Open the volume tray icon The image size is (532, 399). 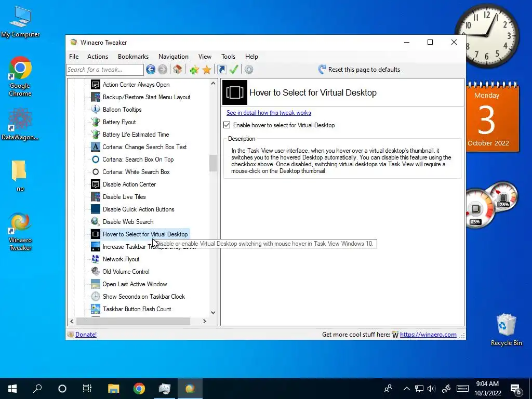point(431,389)
